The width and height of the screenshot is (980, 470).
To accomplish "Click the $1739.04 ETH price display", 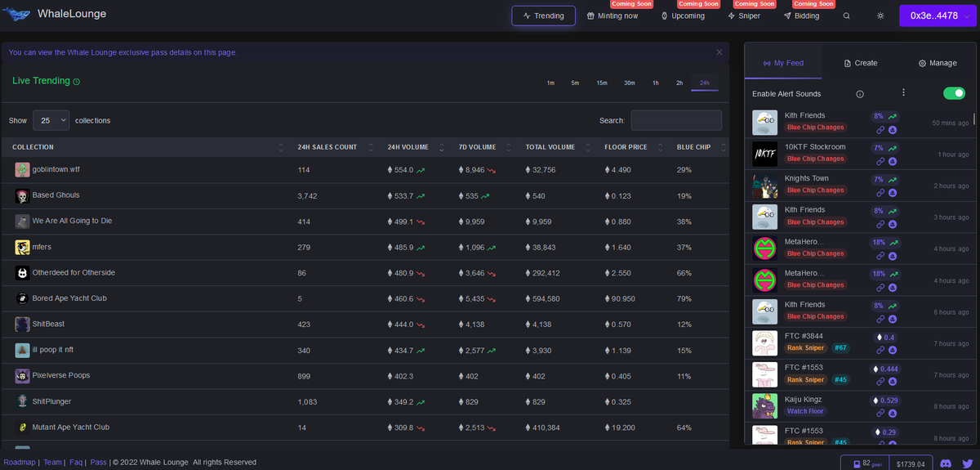I will pyautogui.click(x=910, y=463).
